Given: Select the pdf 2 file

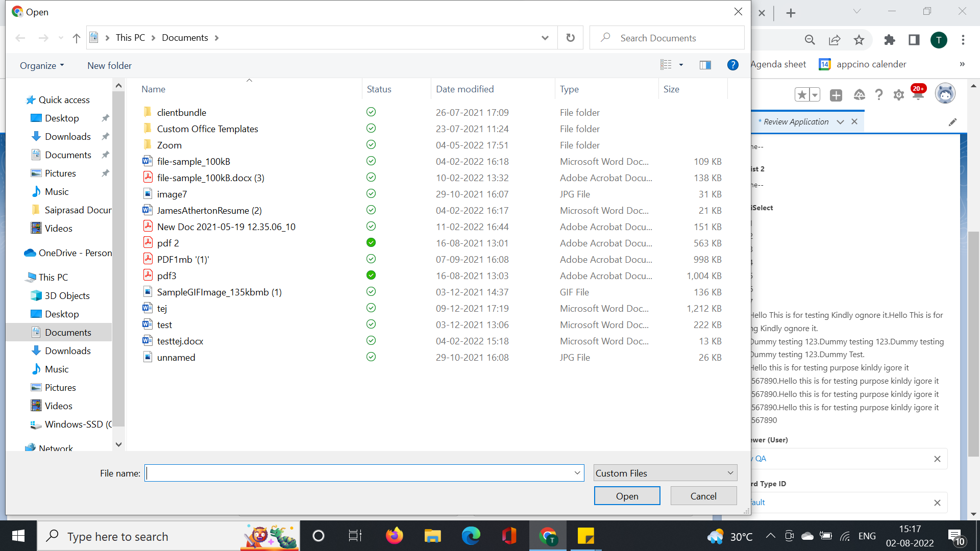Looking at the screenshot, I should [x=168, y=243].
